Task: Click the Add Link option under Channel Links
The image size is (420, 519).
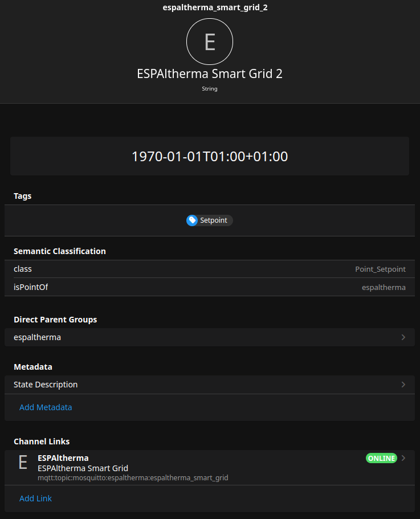Action: tap(35, 498)
